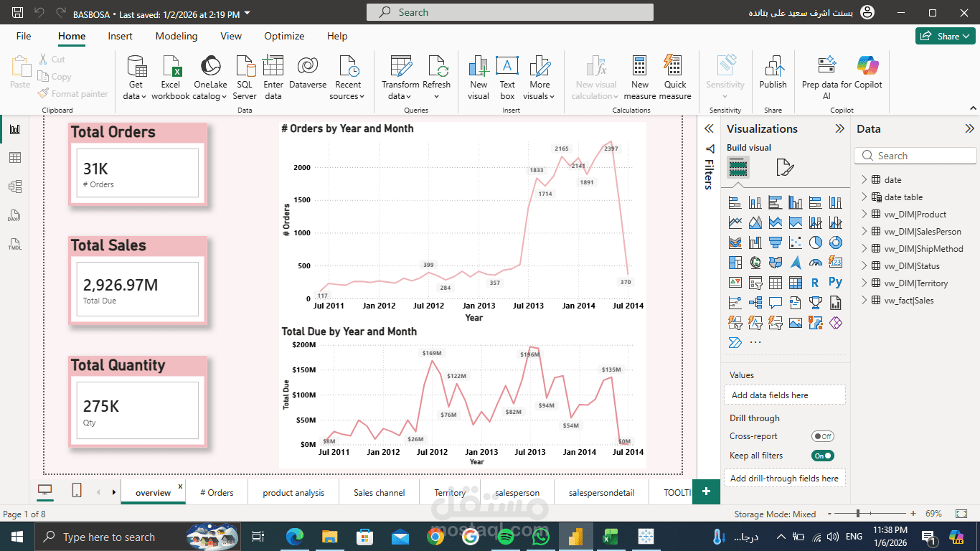Switch to the Territory page tab

[x=450, y=492]
